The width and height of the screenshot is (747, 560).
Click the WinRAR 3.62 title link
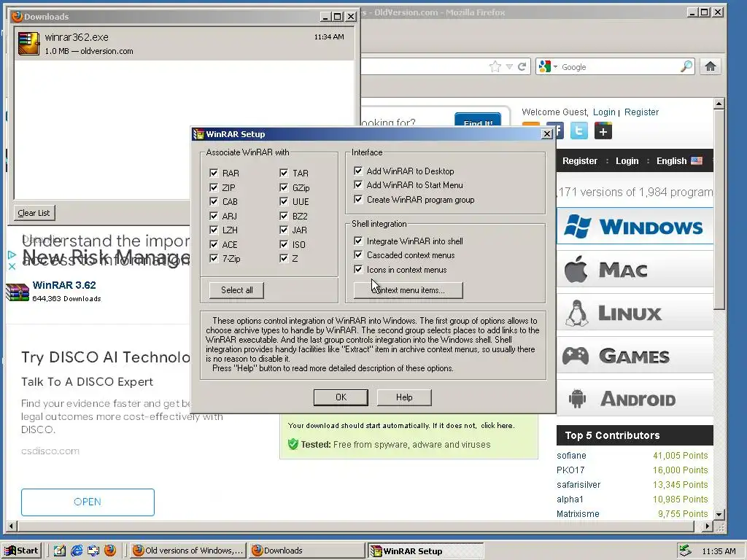[64, 285]
